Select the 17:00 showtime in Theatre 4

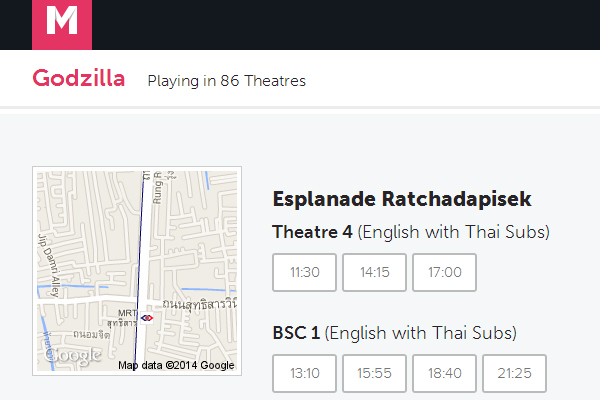(x=444, y=272)
